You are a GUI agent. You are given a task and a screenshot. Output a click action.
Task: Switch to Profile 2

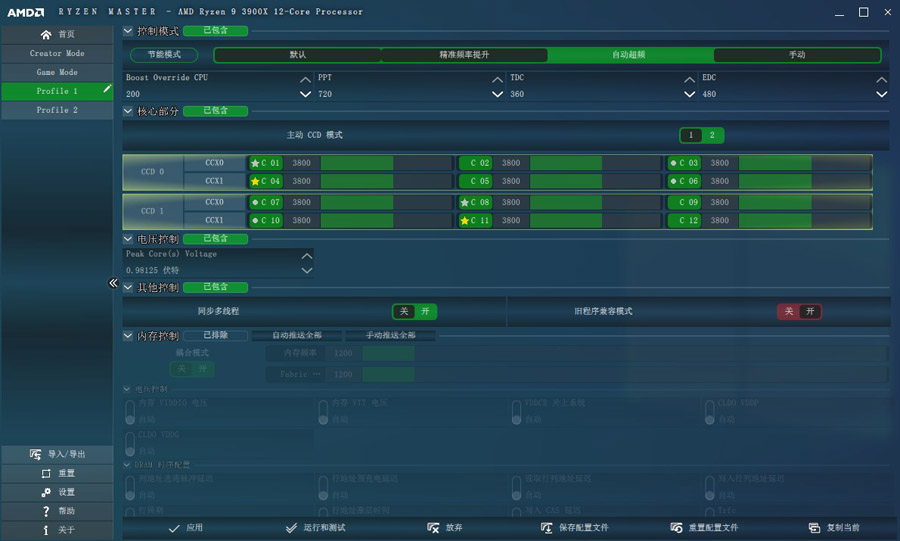point(57,110)
